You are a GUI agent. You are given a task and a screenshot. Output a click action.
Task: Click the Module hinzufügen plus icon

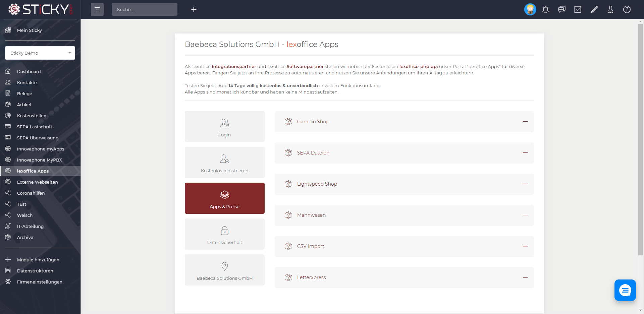[x=8, y=259]
